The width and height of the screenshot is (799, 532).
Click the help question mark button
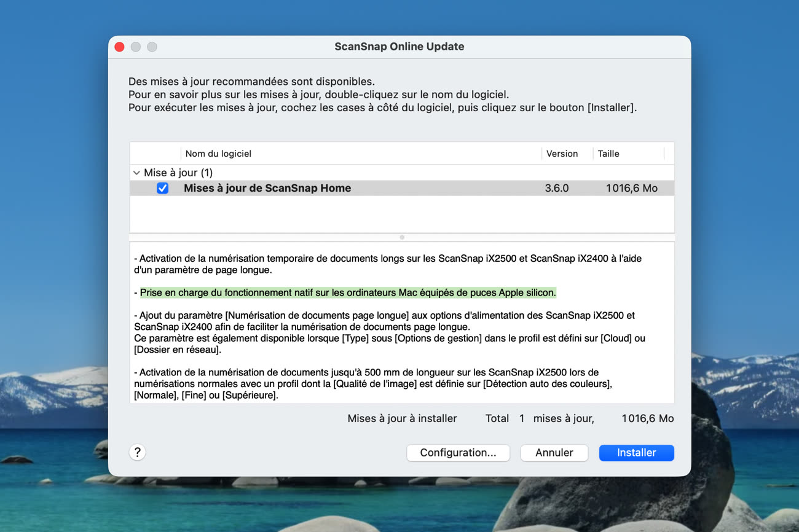click(x=138, y=453)
